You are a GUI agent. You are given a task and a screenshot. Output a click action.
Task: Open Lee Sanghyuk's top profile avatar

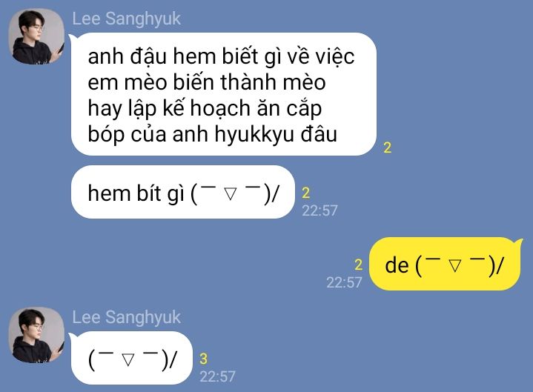click(36, 36)
